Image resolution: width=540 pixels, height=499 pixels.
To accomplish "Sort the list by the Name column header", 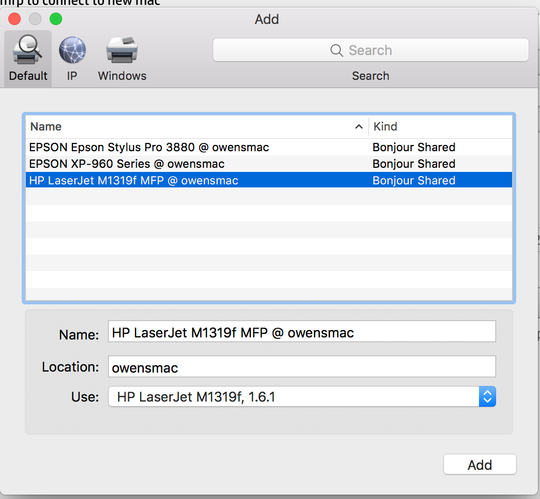I will click(197, 127).
